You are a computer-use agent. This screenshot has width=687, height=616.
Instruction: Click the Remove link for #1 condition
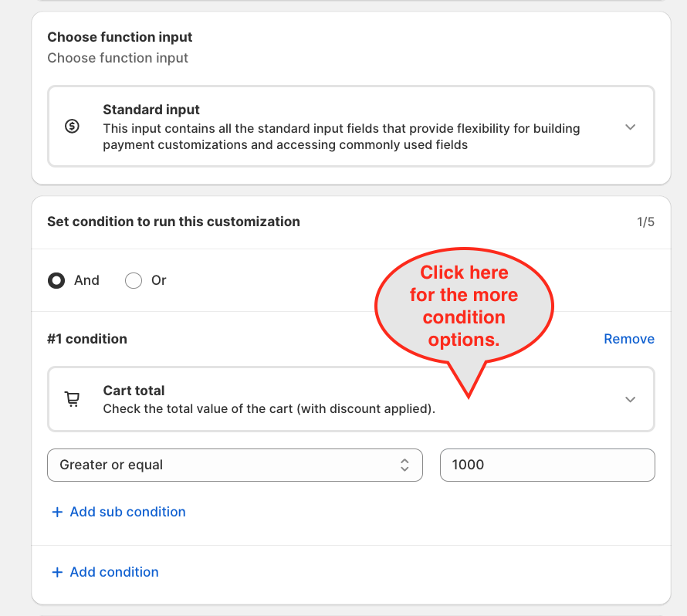629,339
